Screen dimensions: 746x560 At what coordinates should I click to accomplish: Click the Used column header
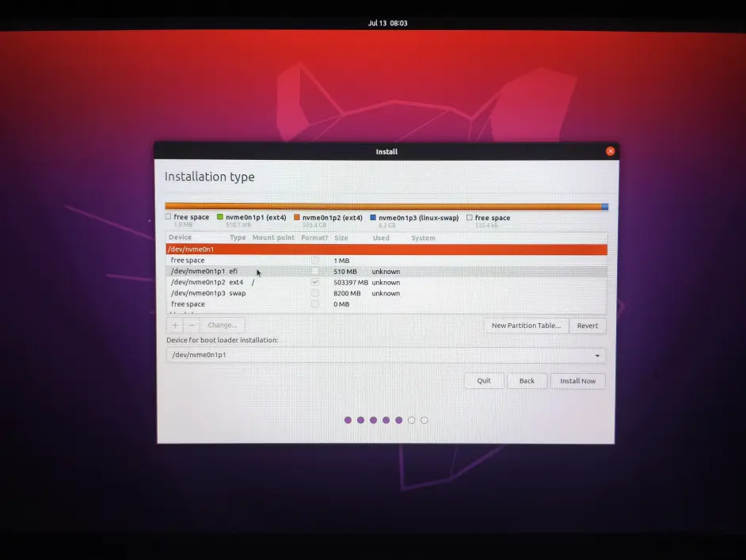[x=381, y=238]
